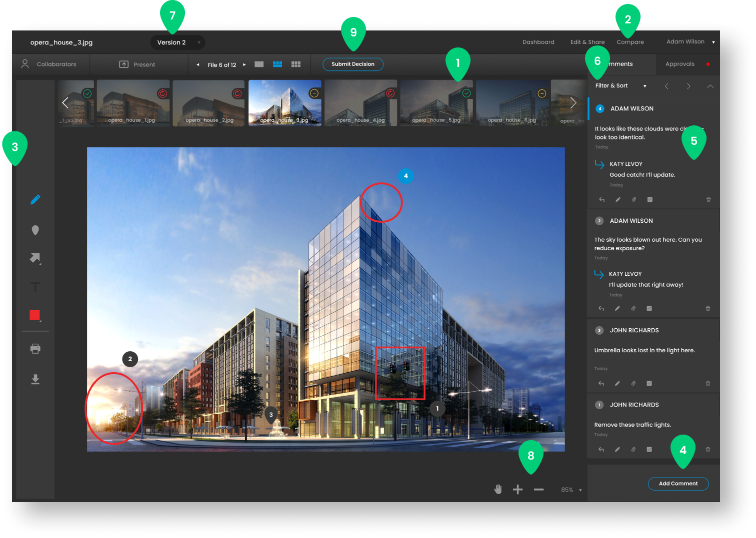756x538 pixels.
Task: Expand the Filter & Sort dropdown
Action: 620,86
